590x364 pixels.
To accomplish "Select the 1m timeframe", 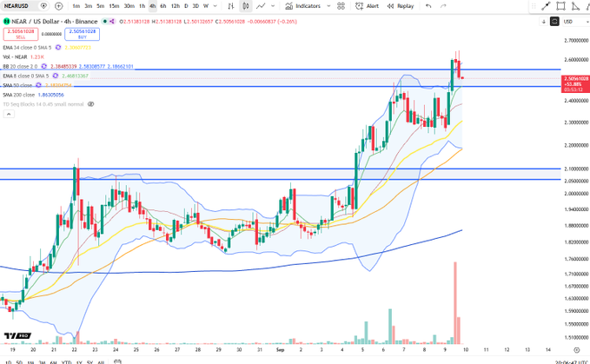I will 76,6.
